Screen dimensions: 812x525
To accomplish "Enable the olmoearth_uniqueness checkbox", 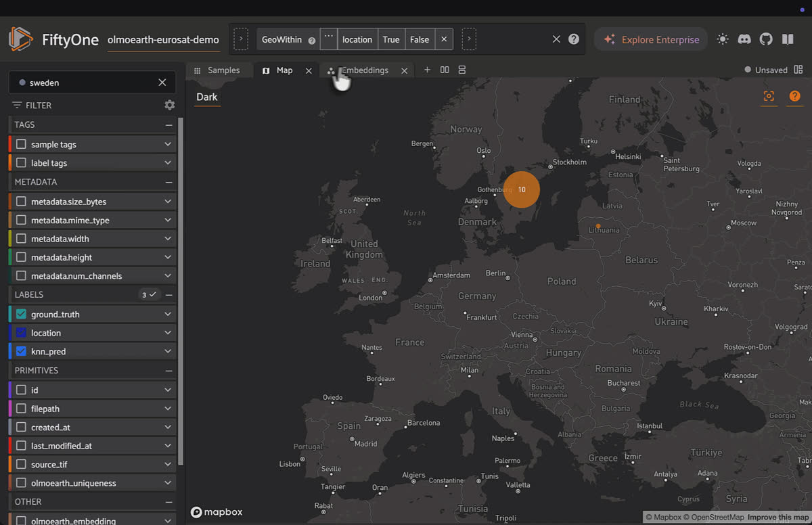I will click(x=21, y=483).
